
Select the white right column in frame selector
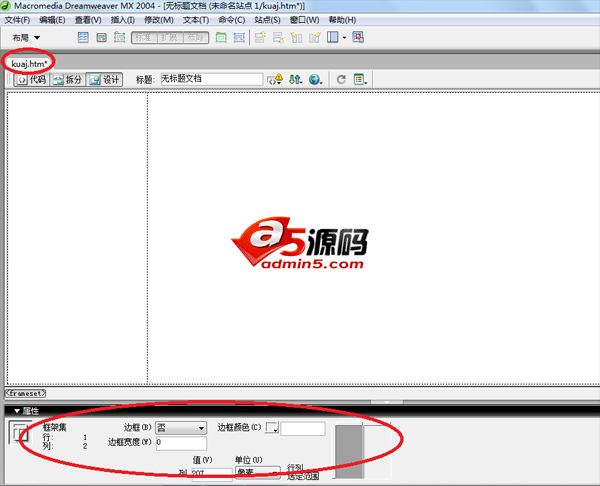coord(377,452)
